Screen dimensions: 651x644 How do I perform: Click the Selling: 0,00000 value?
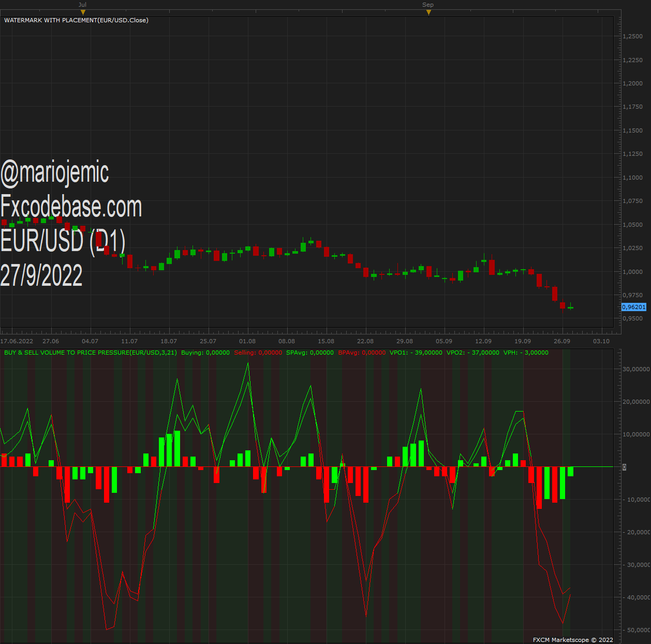pos(258,353)
